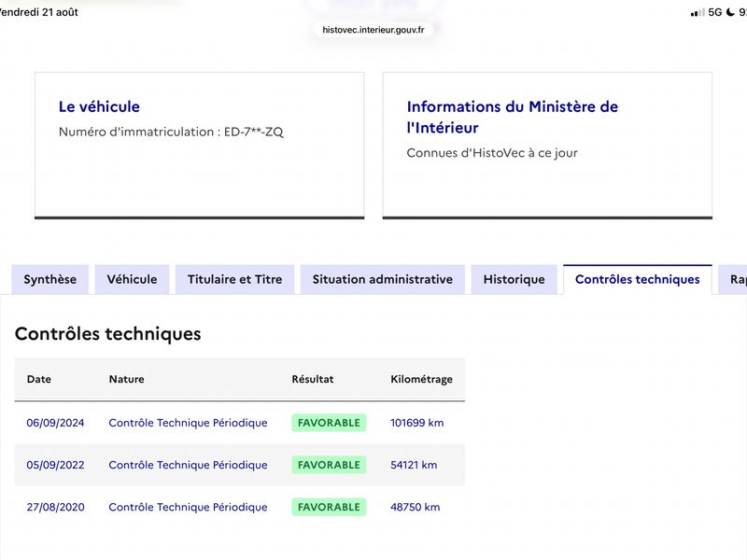The image size is (747, 560).
Task: Click the date 27/08/2020
Action: [x=55, y=507]
